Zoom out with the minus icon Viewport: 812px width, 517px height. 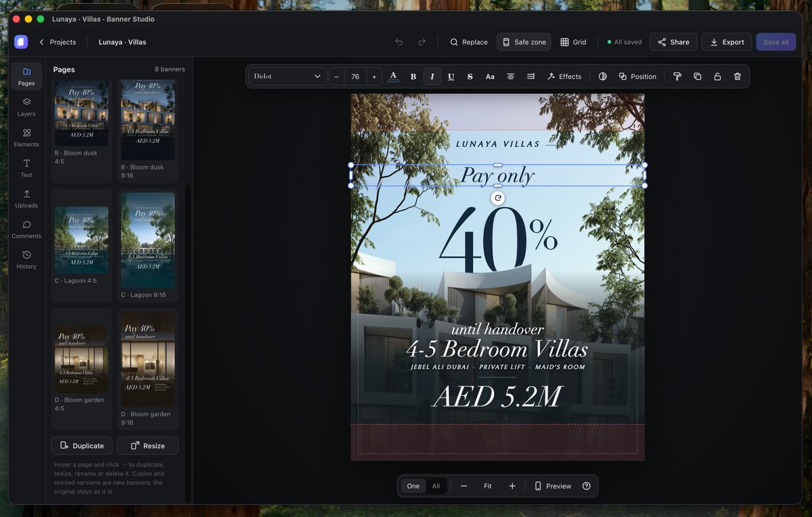point(464,486)
